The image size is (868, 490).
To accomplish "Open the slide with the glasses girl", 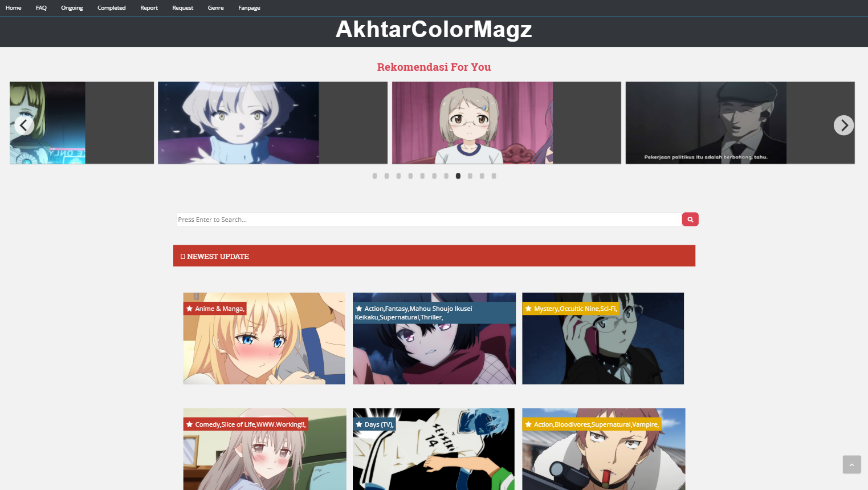I will [x=506, y=123].
